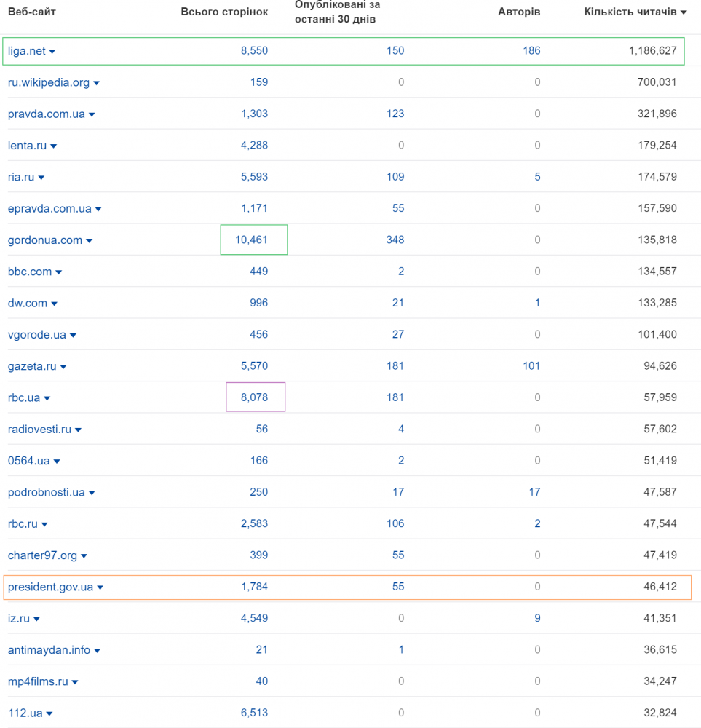Expand the liga.net dropdown arrow
Screen dimensions: 701x728
(x=52, y=52)
